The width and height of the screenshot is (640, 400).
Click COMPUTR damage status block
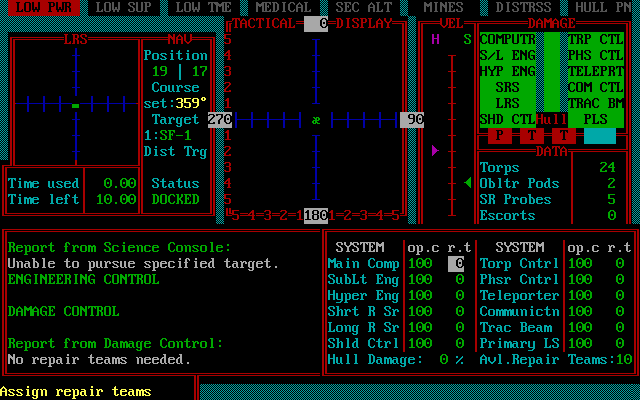508,40
